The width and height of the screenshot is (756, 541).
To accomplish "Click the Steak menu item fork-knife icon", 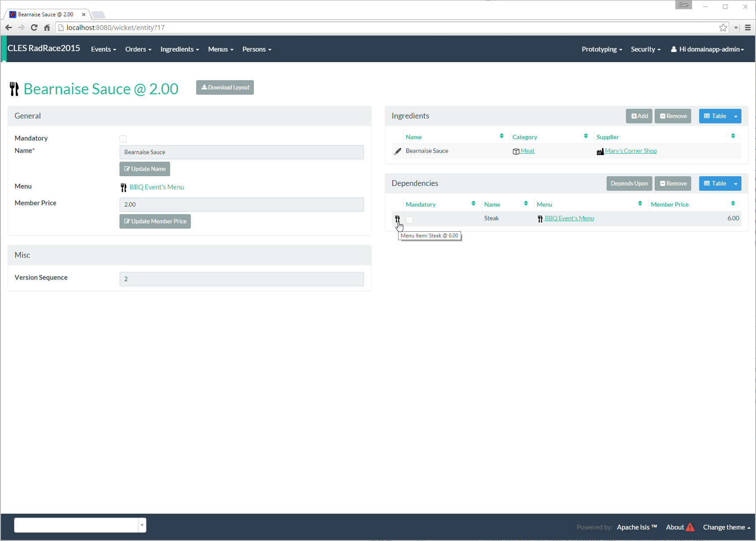I will click(x=397, y=219).
